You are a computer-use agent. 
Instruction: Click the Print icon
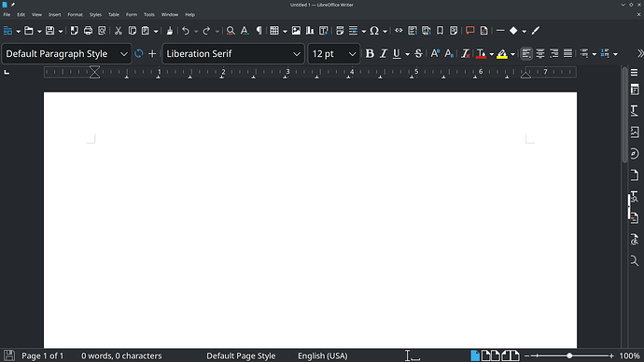point(88,31)
